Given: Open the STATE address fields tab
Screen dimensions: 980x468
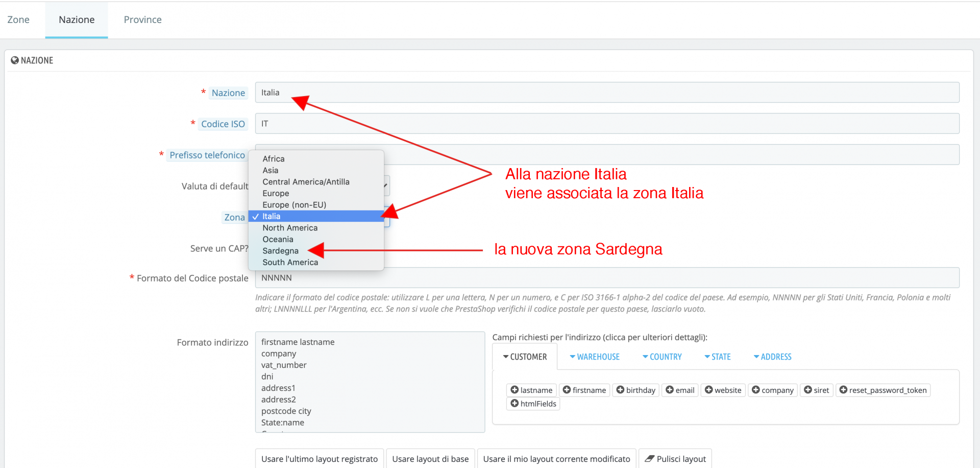Looking at the screenshot, I should click(x=718, y=357).
